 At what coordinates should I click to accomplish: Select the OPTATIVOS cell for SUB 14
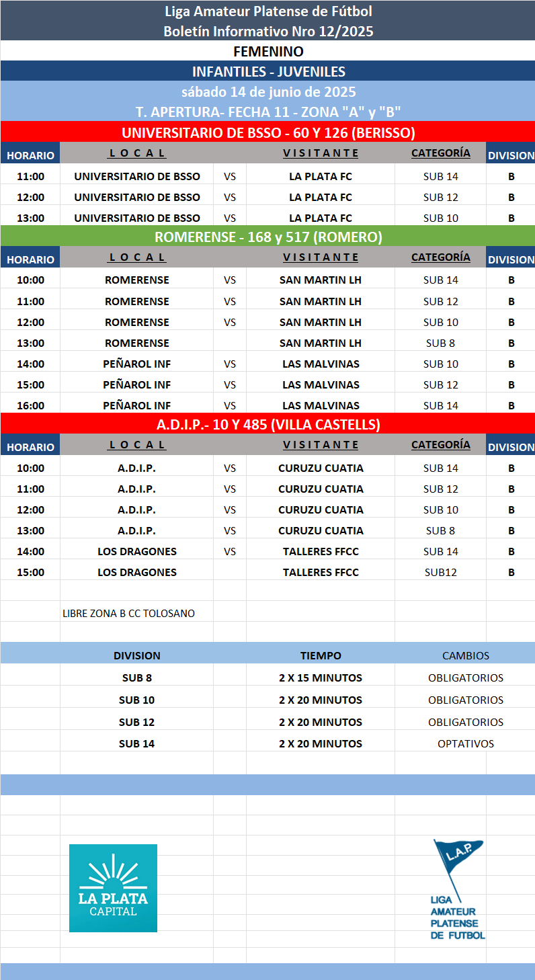465,743
